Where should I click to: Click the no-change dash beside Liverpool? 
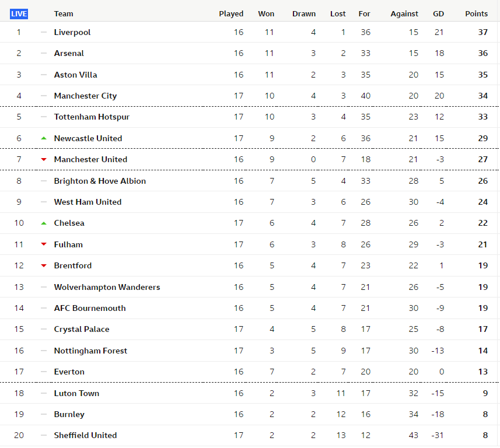coord(44,32)
